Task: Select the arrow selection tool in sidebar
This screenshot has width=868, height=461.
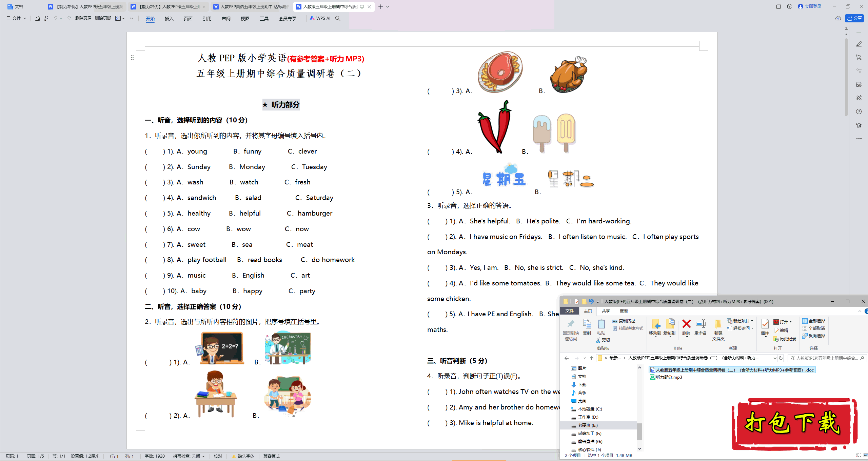Action: pos(859,57)
